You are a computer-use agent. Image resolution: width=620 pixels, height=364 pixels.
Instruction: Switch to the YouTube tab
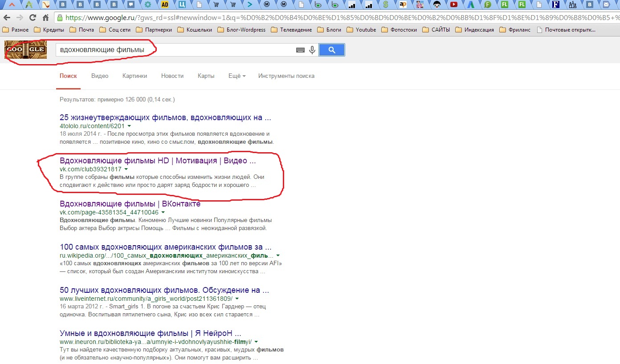pos(454,5)
